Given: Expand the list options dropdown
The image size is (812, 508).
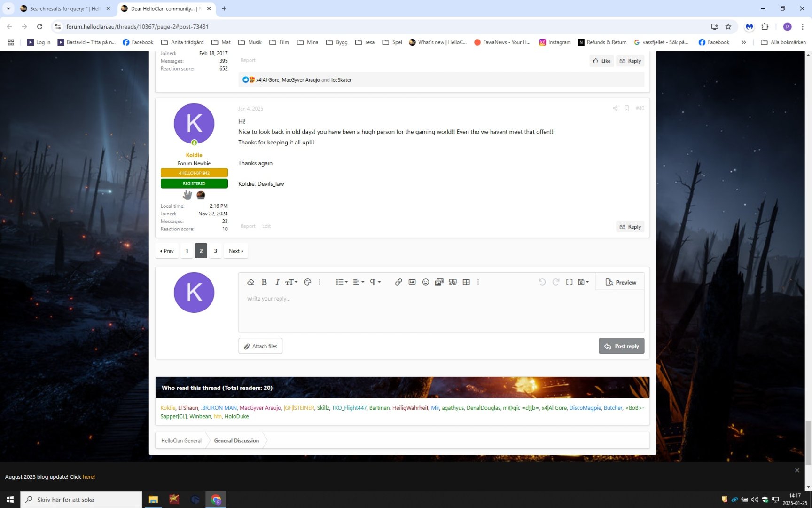Looking at the screenshot, I should [342, 282].
